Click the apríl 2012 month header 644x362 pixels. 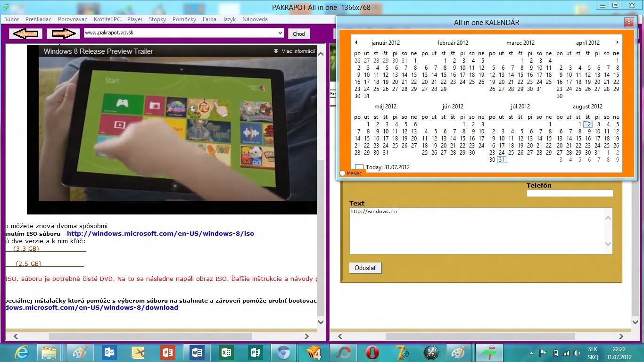click(587, 43)
